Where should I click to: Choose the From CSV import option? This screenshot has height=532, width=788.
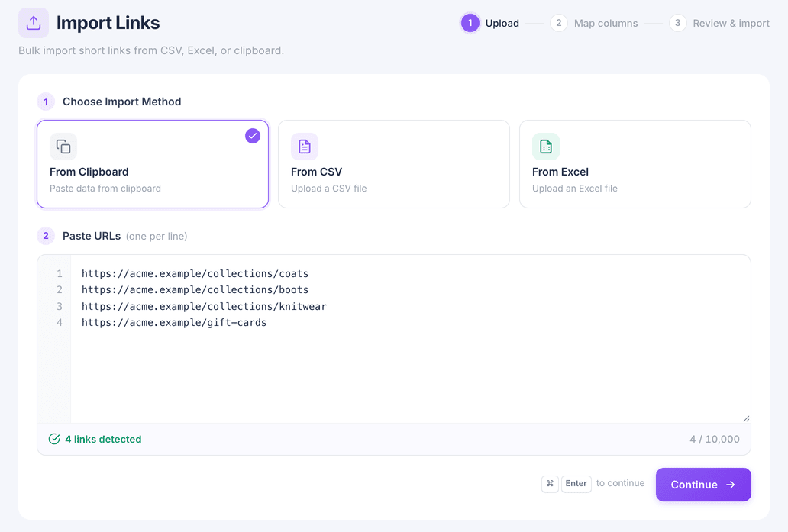(x=394, y=164)
